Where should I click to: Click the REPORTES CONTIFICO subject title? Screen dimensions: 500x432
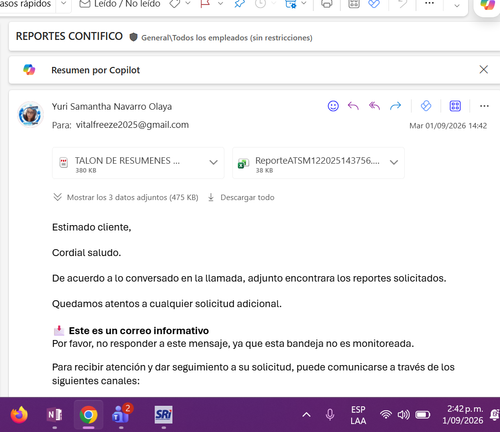tap(69, 36)
